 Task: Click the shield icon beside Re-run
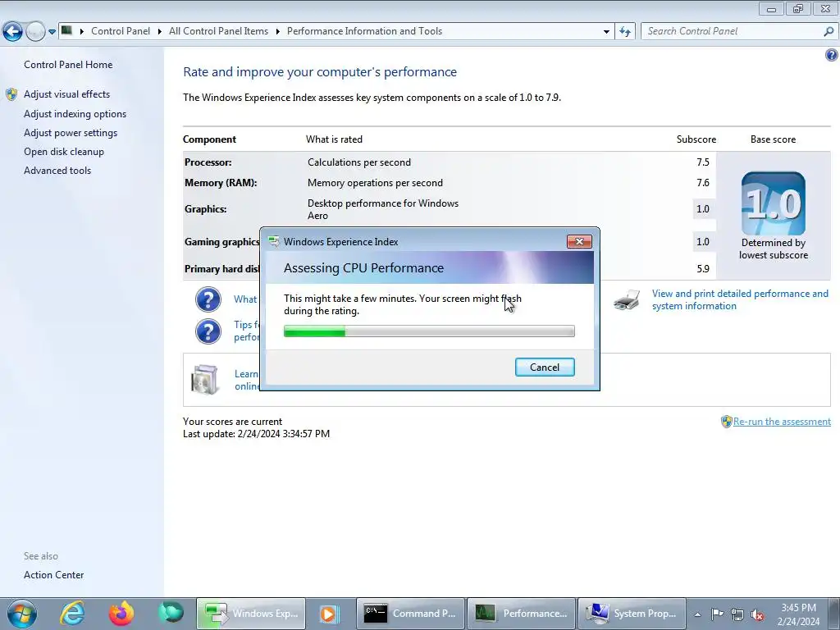[727, 422]
